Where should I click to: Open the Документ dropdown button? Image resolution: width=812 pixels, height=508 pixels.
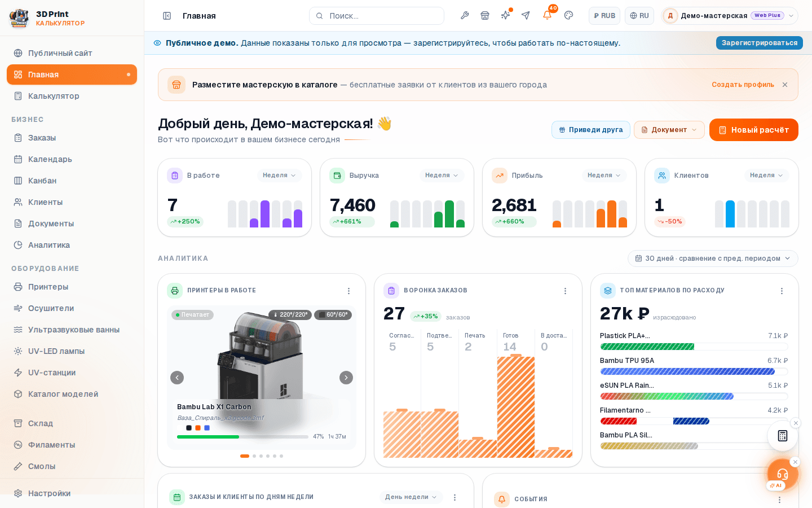pyautogui.click(x=669, y=130)
